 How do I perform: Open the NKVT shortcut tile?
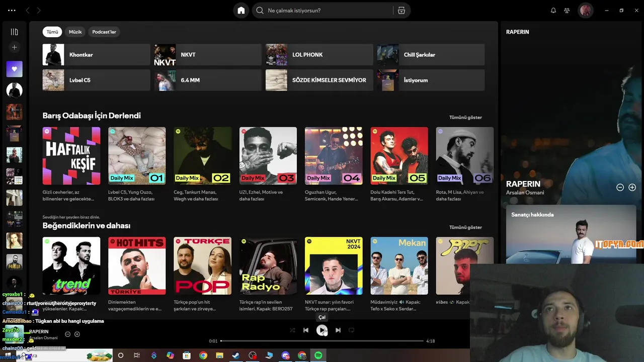click(x=208, y=55)
